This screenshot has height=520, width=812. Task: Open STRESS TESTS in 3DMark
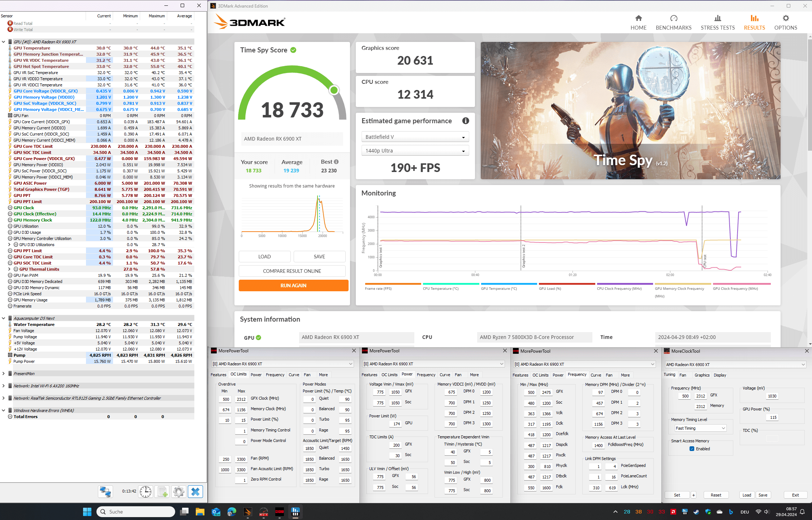click(717, 22)
